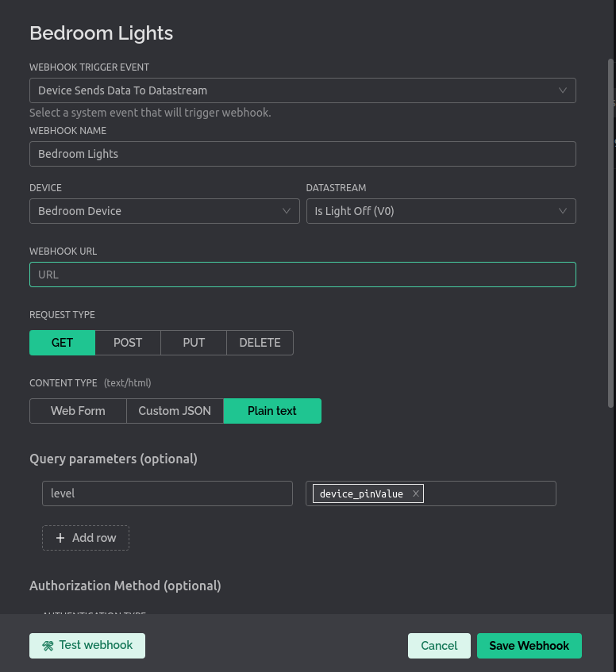Image resolution: width=616 pixels, height=672 pixels.
Task: Select DELETE request type
Action: tap(260, 343)
